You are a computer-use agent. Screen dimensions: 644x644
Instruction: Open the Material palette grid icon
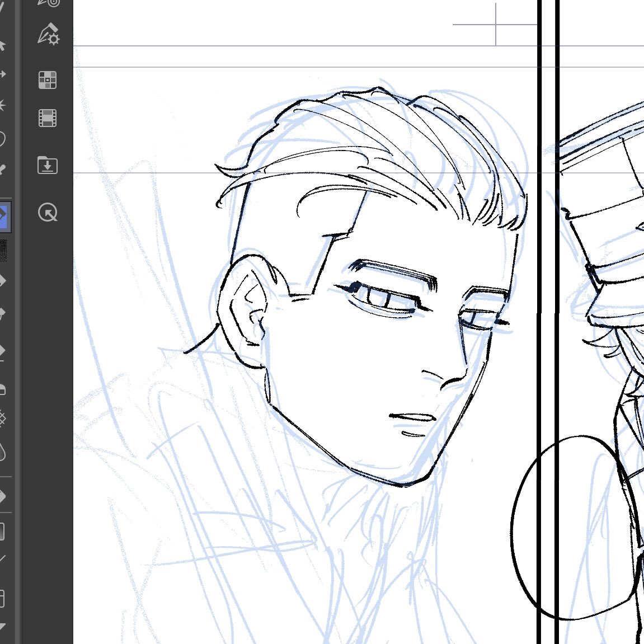click(48, 80)
